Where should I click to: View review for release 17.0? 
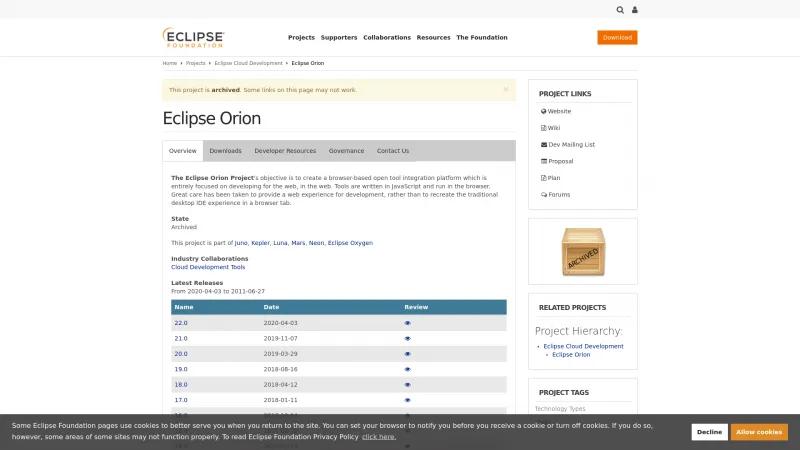click(x=407, y=400)
